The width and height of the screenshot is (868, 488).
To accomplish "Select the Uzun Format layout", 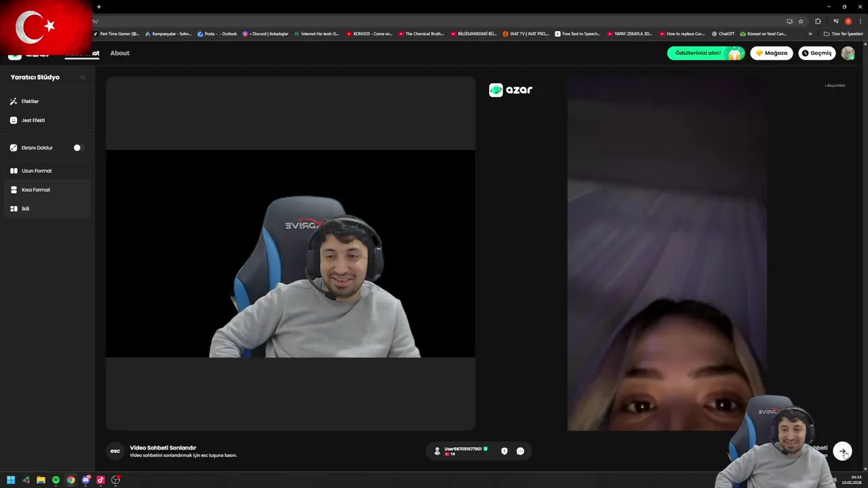I will (x=47, y=171).
